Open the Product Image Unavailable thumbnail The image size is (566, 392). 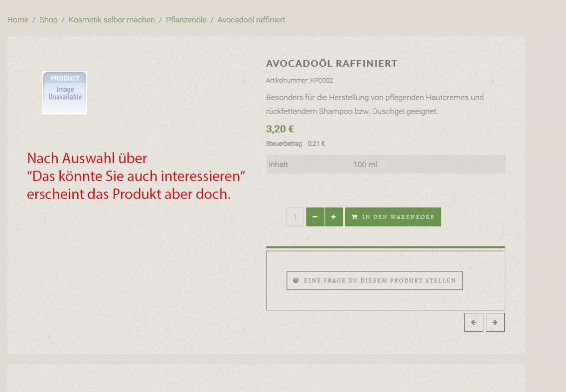tap(64, 93)
